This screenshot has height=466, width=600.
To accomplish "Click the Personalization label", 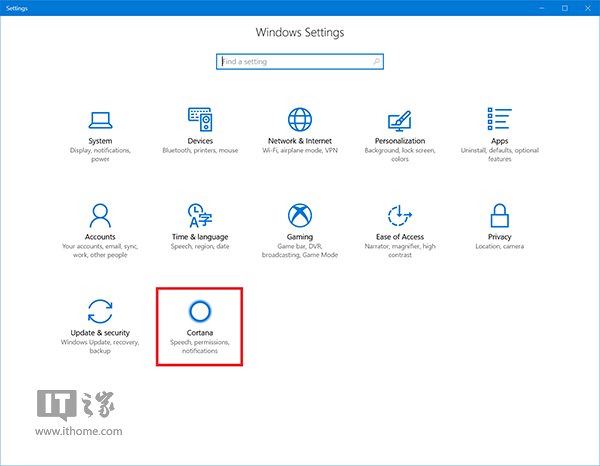I will coord(400,141).
